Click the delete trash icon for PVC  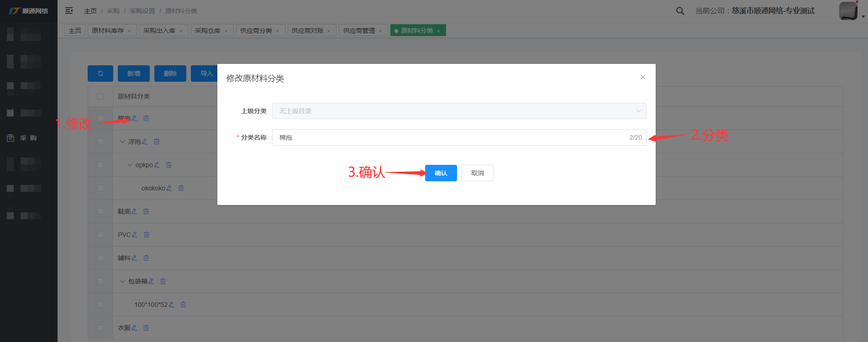point(147,235)
